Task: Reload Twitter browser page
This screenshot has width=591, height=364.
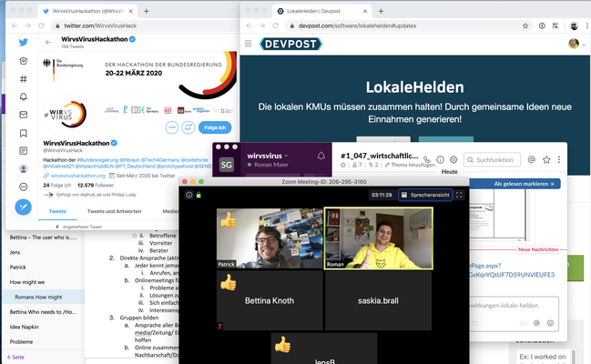Action: pyautogui.click(x=41, y=25)
